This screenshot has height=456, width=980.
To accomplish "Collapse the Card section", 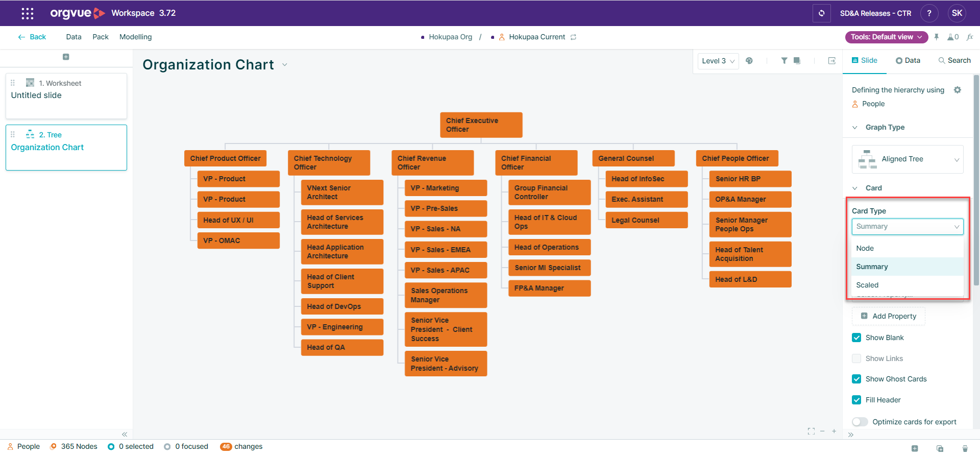I will 855,188.
